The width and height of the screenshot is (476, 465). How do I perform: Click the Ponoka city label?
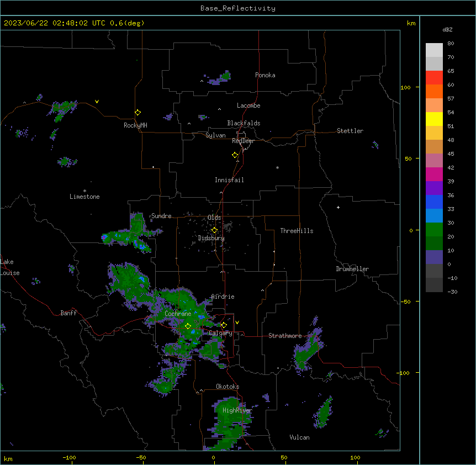coord(265,75)
